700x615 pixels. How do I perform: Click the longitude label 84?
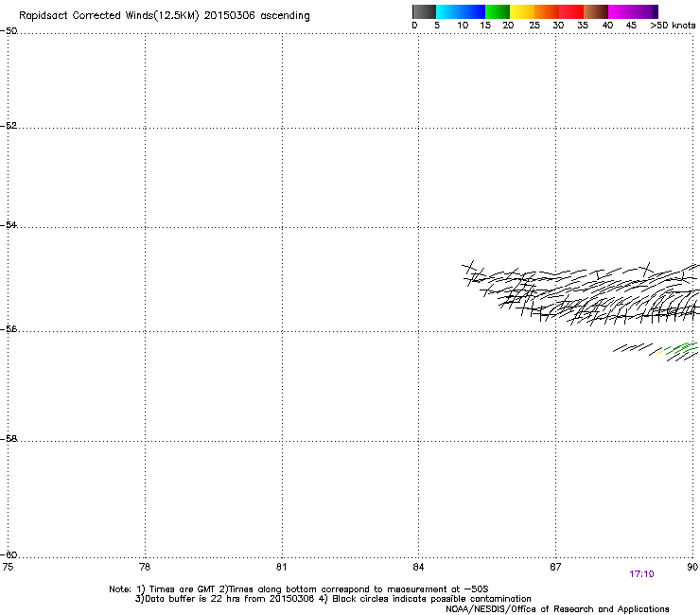tap(418, 567)
